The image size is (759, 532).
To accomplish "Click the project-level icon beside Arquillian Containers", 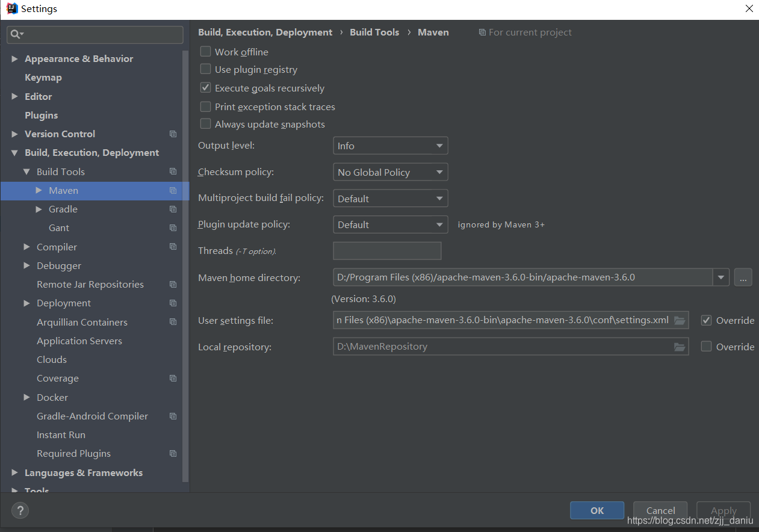I will [173, 322].
